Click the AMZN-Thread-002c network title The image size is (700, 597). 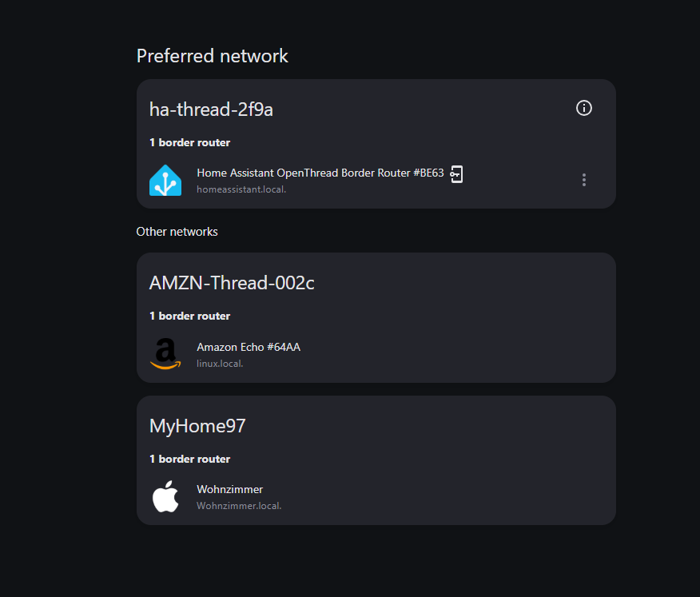232,283
